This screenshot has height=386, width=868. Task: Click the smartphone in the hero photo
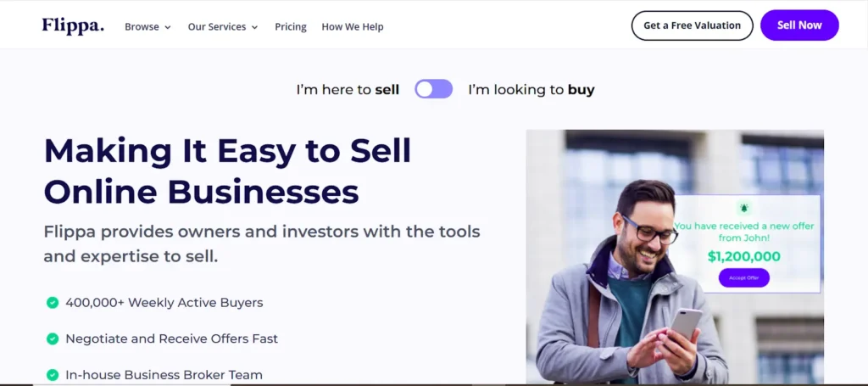coord(686,323)
